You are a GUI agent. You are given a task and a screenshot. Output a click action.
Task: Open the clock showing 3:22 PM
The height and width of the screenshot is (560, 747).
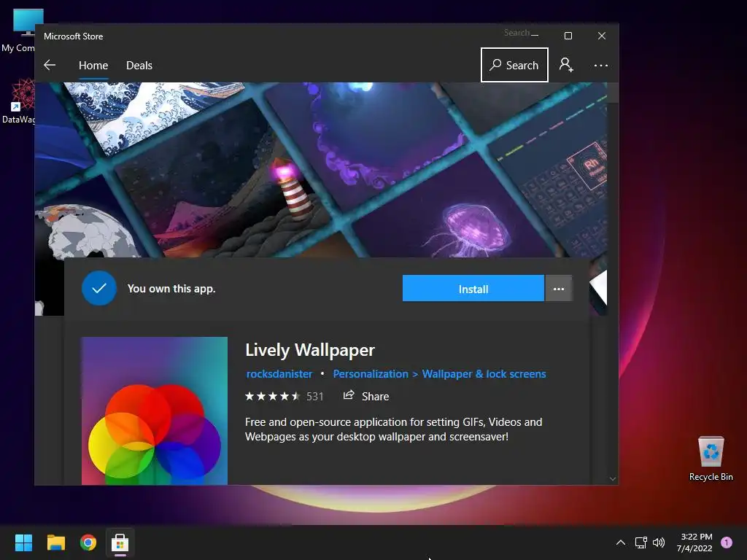[695, 542]
